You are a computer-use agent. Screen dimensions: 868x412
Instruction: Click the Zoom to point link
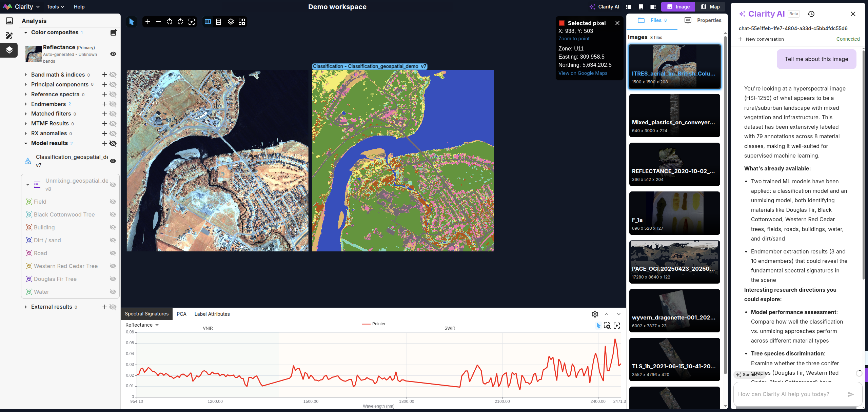tap(574, 39)
